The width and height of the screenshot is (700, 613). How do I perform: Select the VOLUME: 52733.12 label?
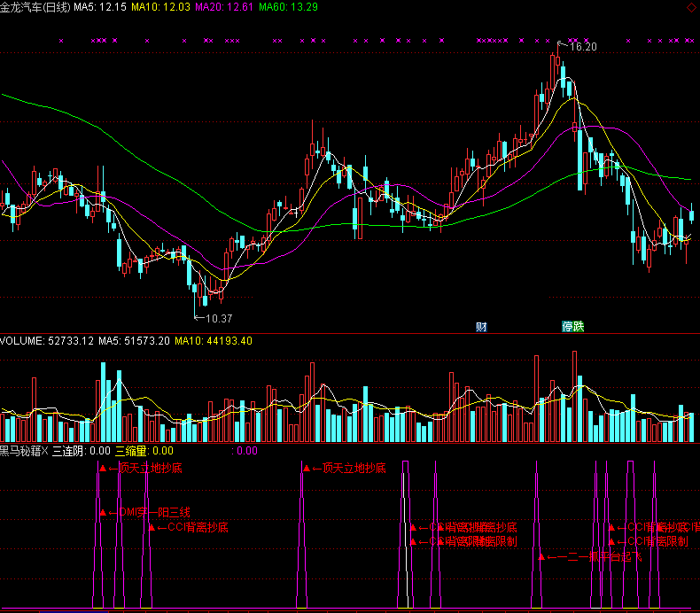pos(47,341)
